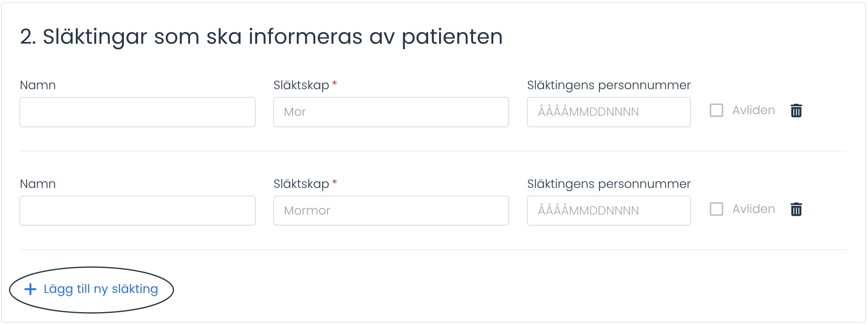The width and height of the screenshot is (868, 325).
Task: Click the Lägg till ny släkting link
Action: [x=100, y=289]
